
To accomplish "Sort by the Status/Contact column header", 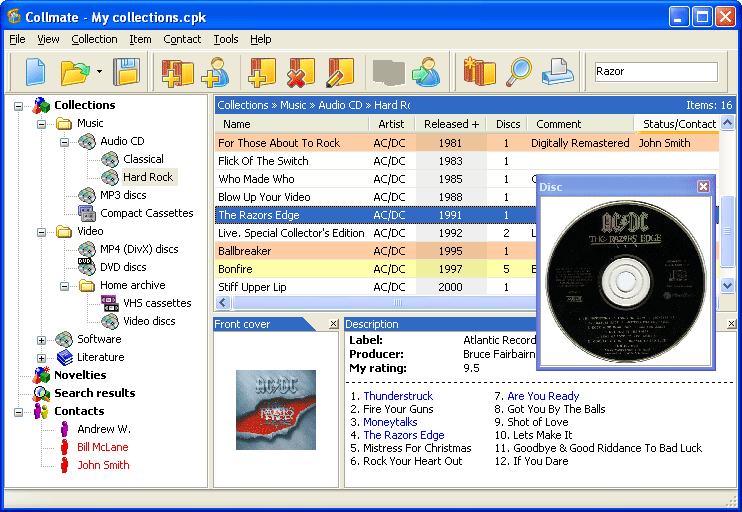I will (x=678, y=124).
